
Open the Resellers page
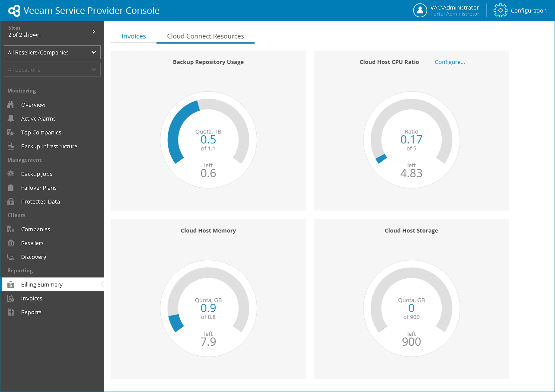(32, 243)
